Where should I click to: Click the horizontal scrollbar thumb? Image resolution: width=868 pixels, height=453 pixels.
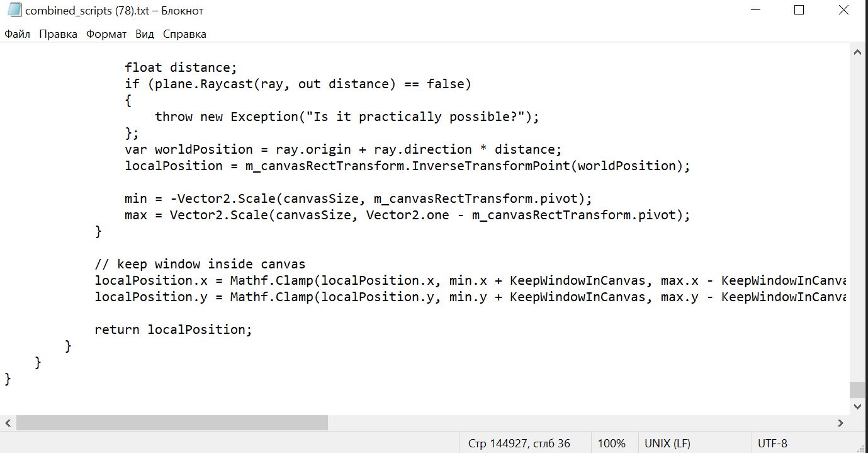pos(172,423)
